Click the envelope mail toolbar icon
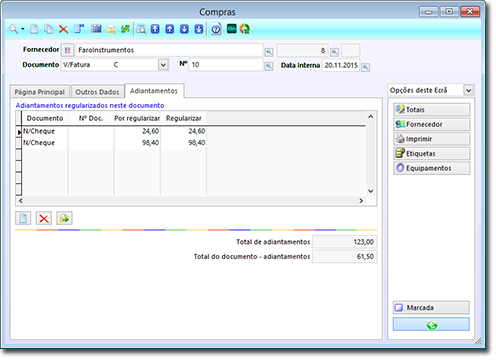This screenshot has width=496, height=361. (111, 29)
